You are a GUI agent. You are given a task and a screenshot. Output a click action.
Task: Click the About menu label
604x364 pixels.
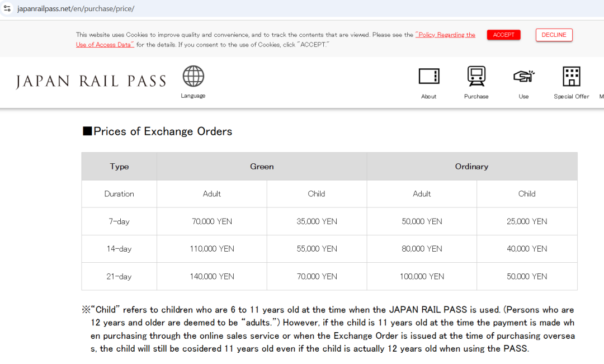click(429, 96)
